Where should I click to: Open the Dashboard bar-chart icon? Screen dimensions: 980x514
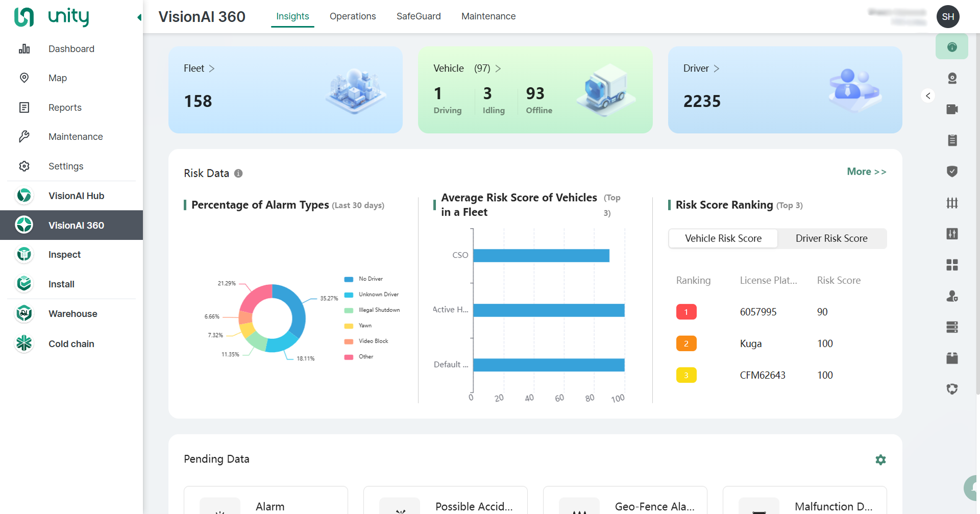[24, 49]
